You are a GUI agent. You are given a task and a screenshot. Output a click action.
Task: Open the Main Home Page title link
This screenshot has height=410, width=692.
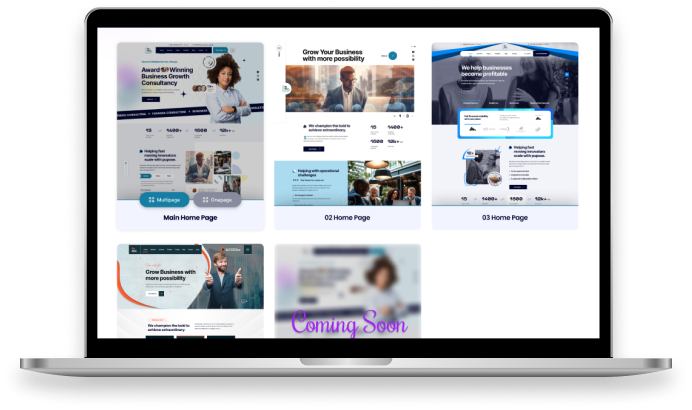point(190,218)
